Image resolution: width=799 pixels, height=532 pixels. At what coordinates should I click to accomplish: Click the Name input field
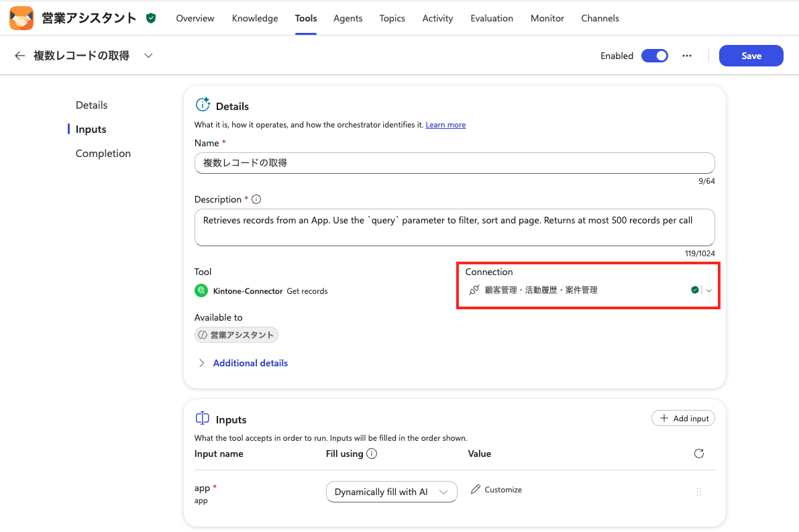tap(455, 163)
